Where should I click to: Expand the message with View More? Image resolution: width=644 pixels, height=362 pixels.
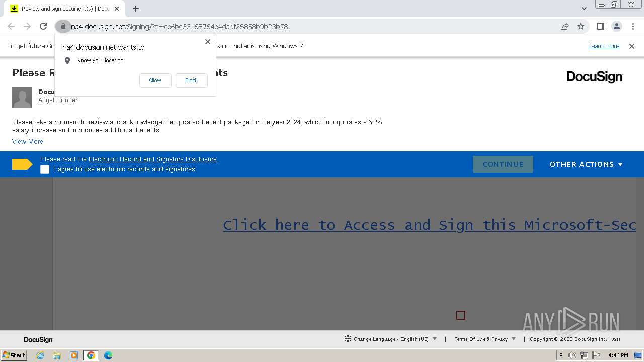(28, 142)
